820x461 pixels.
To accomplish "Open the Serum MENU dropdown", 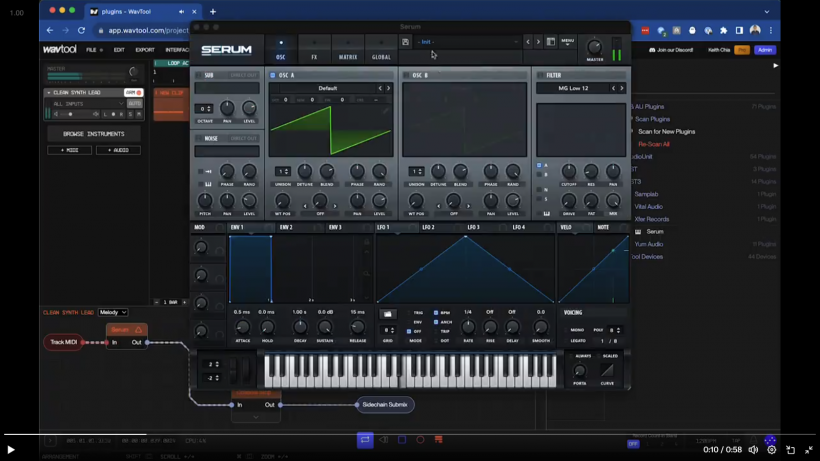I will [567, 42].
